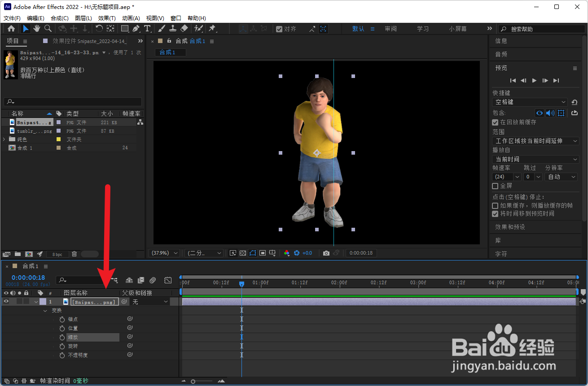Toggle include audio speaker icon in preview
588x386 pixels.
550,113
